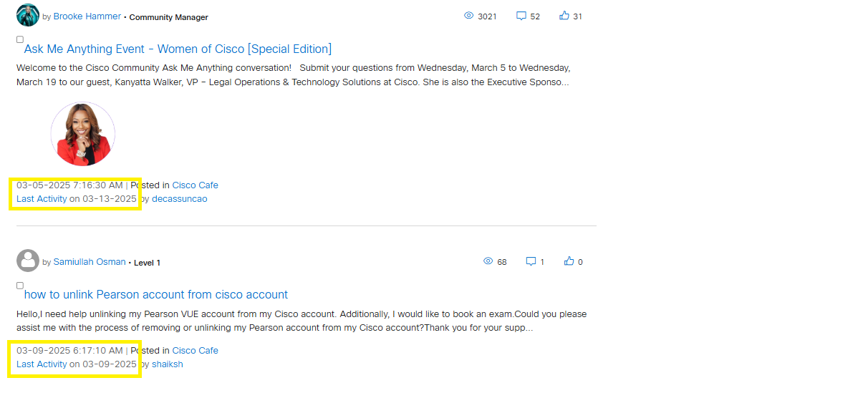
Task: Visit Brooke Hammer's author profile link
Action: coord(87,16)
